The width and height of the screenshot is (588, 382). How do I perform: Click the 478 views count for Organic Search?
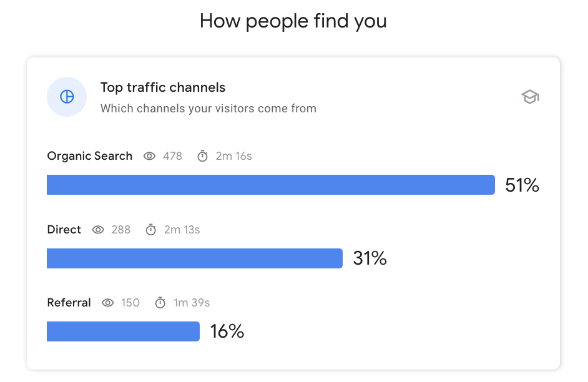tap(173, 156)
